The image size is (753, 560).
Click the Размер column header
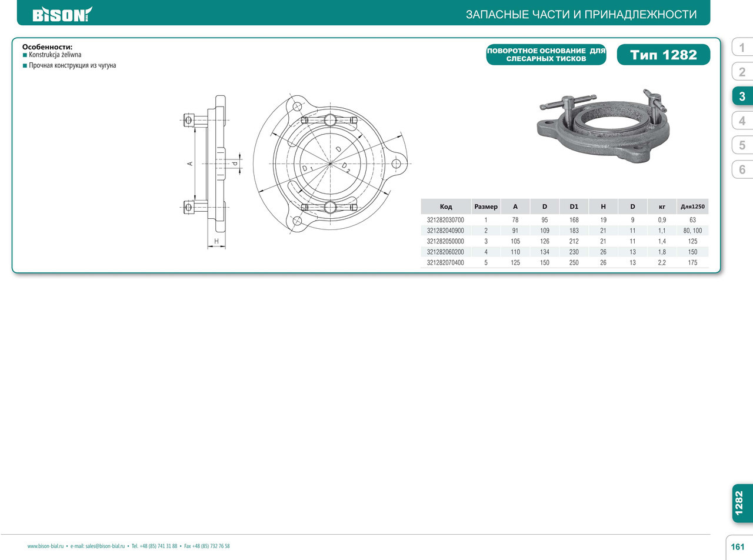pyautogui.click(x=486, y=206)
